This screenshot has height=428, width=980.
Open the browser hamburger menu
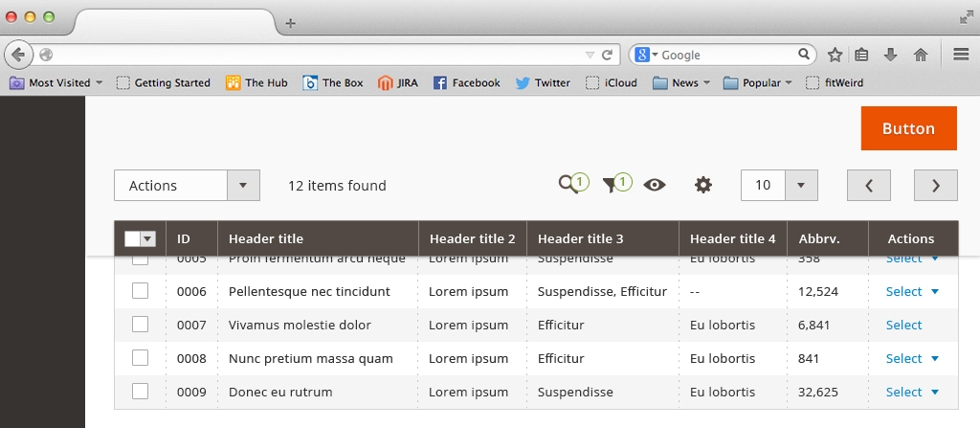click(961, 55)
